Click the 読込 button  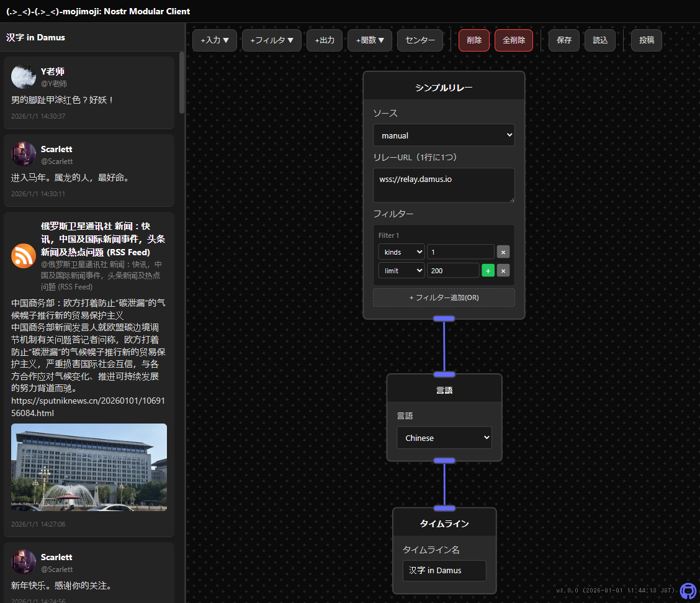coord(600,40)
